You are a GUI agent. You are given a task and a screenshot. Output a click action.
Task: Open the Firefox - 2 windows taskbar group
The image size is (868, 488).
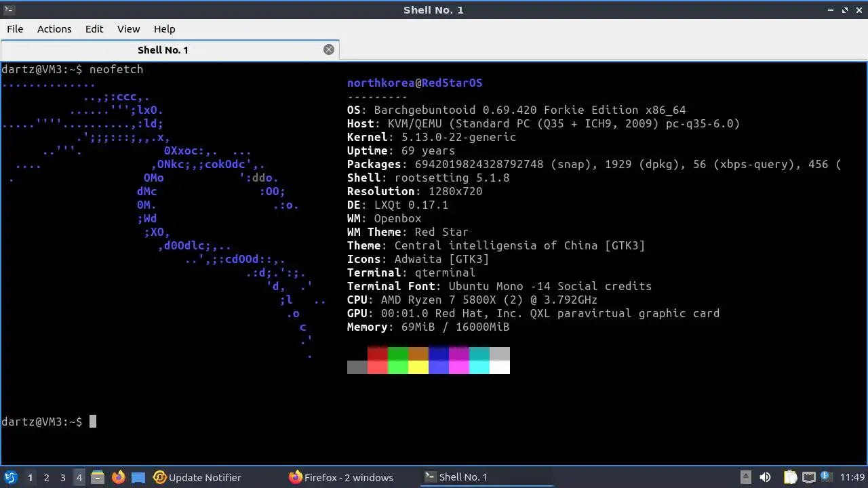(x=341, y=477)
